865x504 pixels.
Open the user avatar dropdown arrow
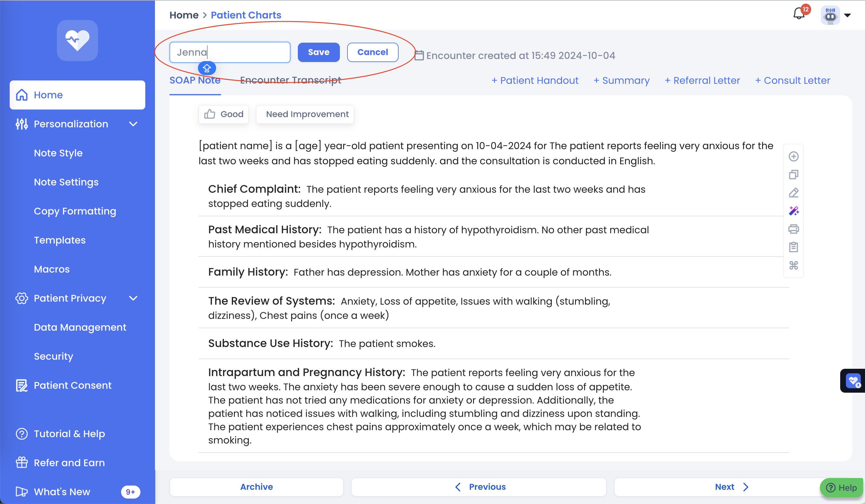[x=847, y=15]
